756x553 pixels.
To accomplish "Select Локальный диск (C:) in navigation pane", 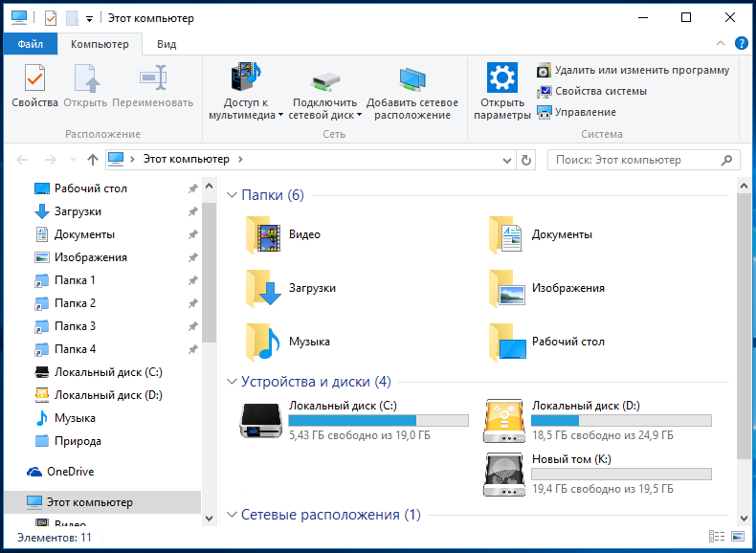I will 99,372.
